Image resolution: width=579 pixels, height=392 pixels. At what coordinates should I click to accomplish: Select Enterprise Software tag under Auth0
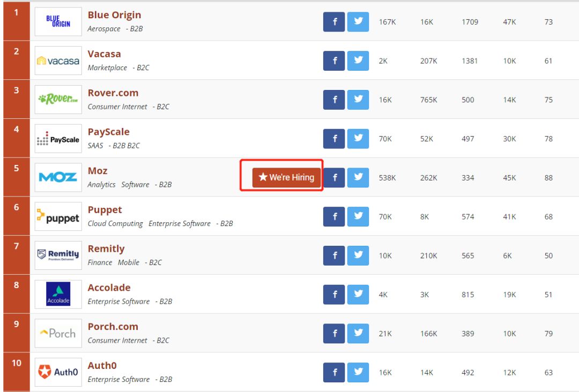(x=118, y=380)
